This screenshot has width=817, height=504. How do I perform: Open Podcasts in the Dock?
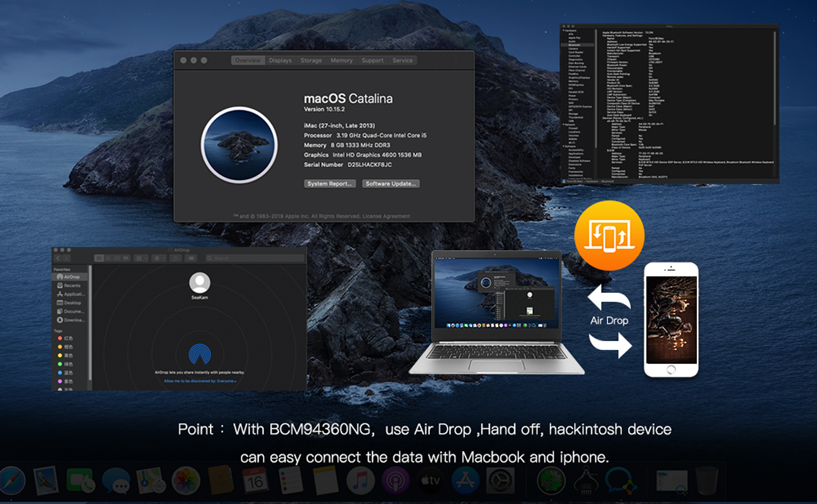(x=395, y=481)
